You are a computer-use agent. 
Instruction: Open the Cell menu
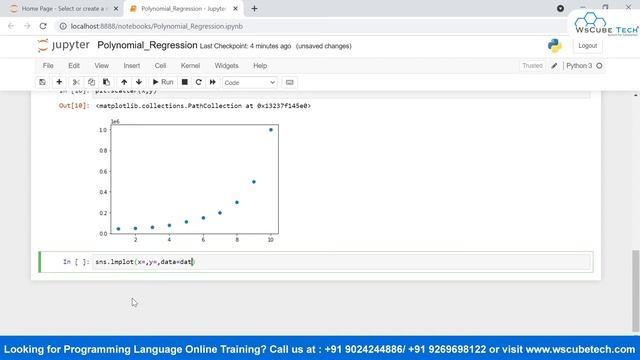(160, 66)
